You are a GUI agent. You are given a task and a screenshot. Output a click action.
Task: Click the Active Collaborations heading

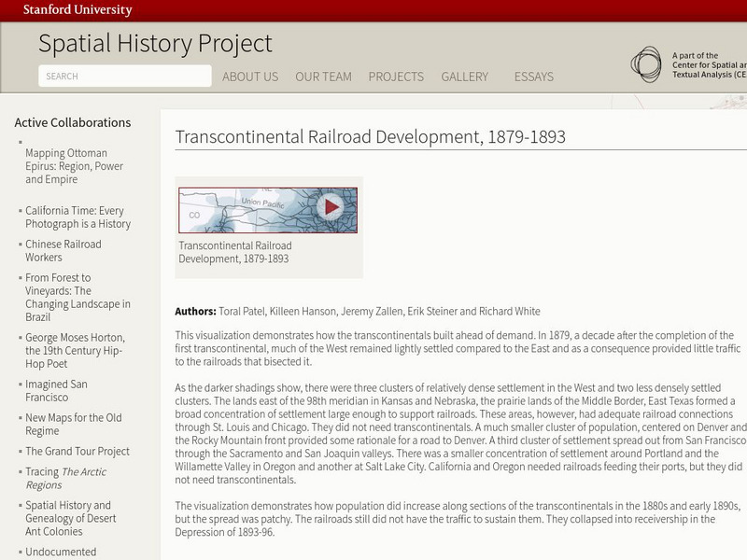pos(73,122)
